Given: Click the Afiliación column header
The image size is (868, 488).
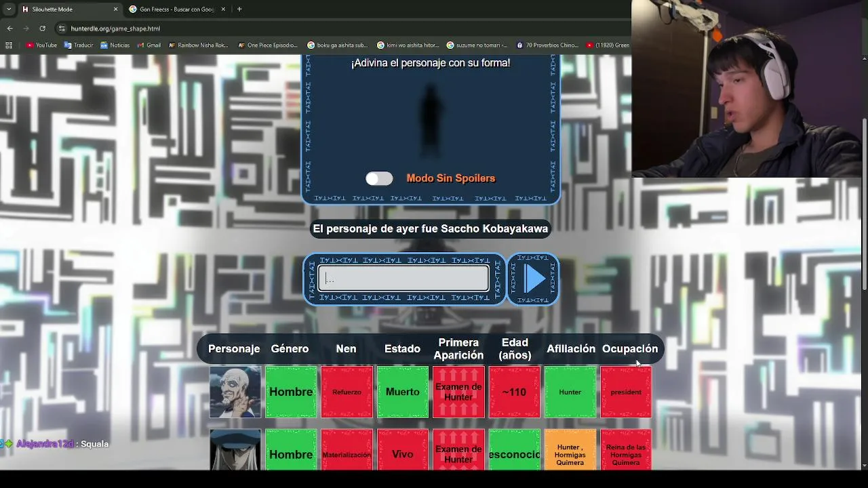Looking at the screenshot, I should tap(571, 348).
